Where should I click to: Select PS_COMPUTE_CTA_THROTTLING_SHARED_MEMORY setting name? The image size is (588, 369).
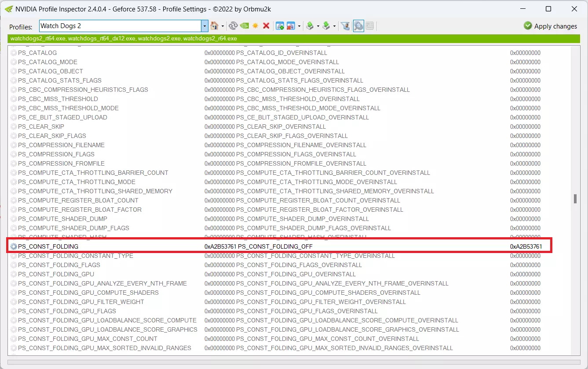point(95,191)
